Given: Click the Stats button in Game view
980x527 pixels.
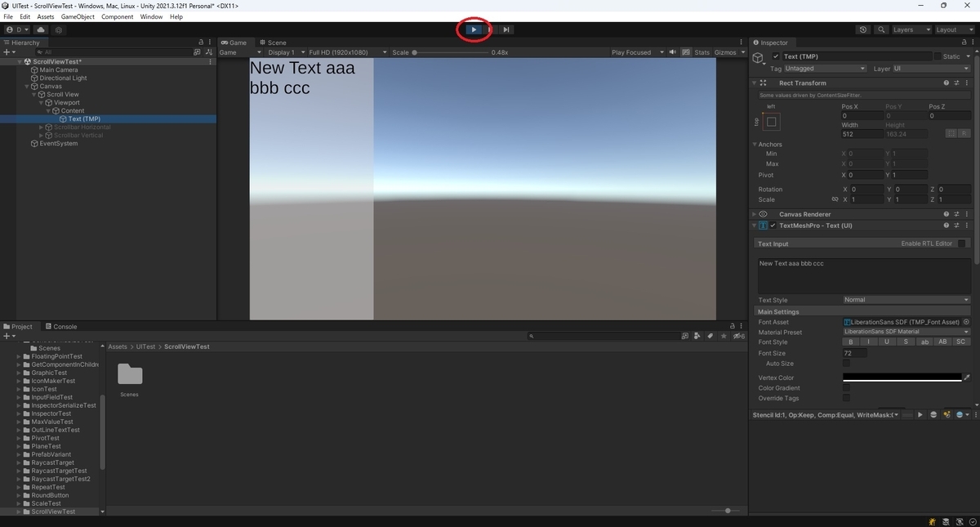Looking at the screenshot, I should point(702,51).
